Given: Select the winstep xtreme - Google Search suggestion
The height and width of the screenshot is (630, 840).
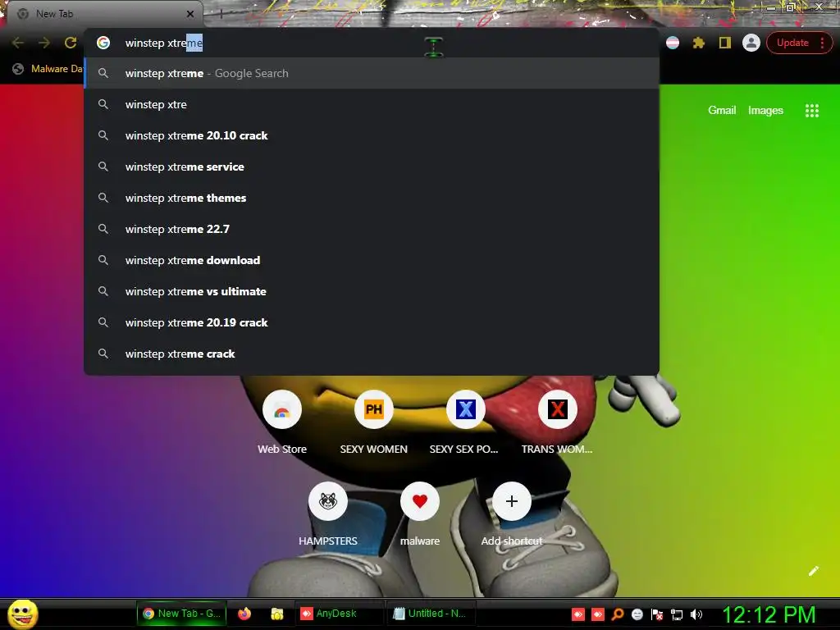Looking at the screenshot, I should [x=372, y=73].
